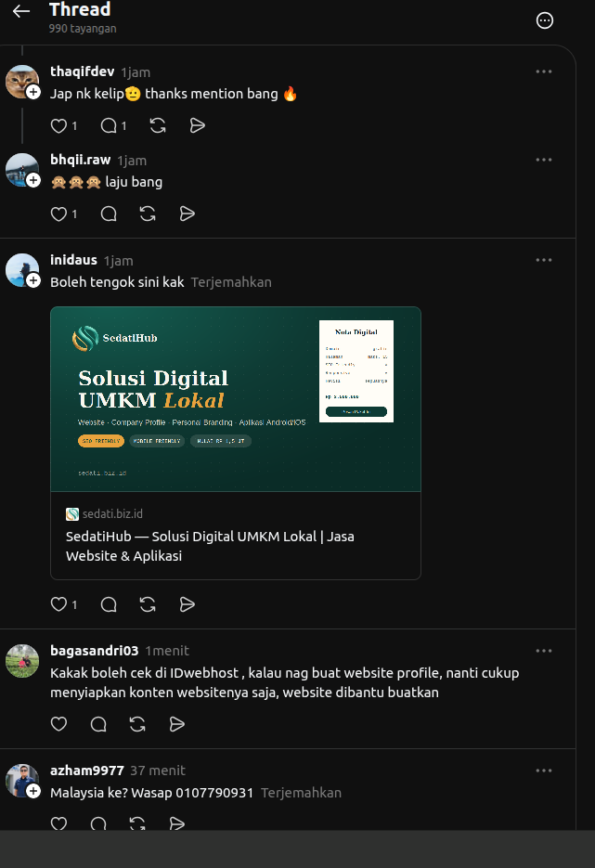
Task: Follow bhqii.raw using the avatar plus badge
Action: [x=33, y=180]
